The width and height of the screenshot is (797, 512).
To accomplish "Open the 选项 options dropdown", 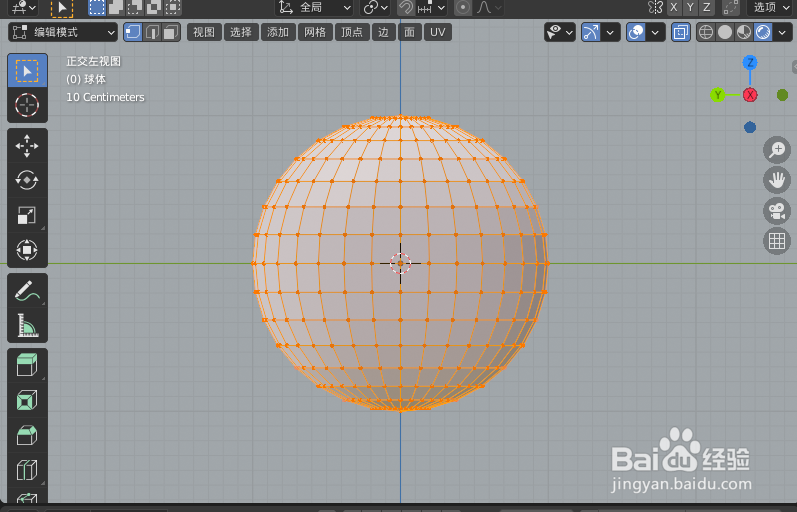I will click(771, 7).
